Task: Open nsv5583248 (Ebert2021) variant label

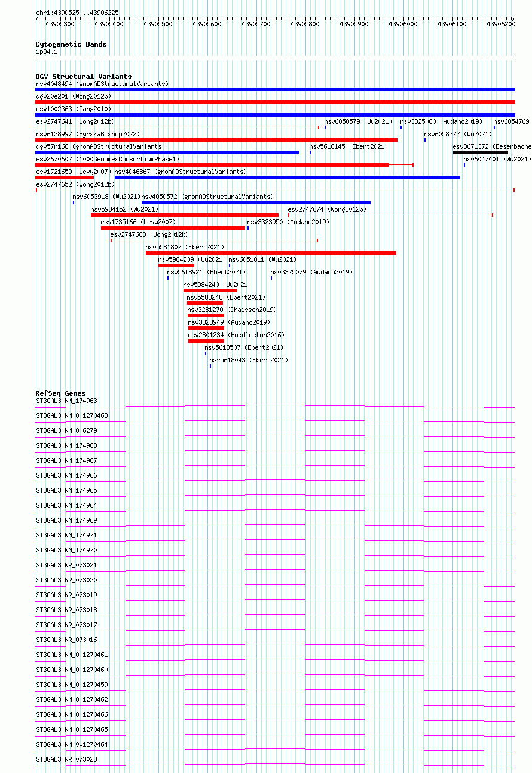Action: point(226,297)
